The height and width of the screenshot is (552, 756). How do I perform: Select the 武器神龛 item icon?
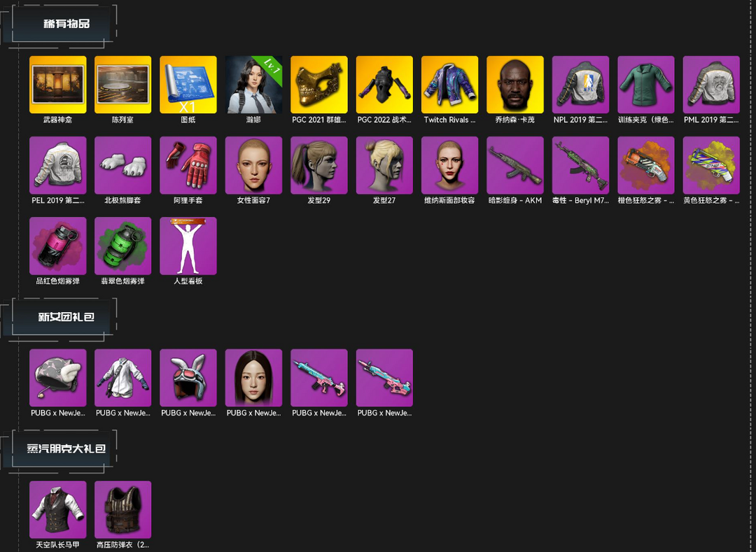point(58,85)
